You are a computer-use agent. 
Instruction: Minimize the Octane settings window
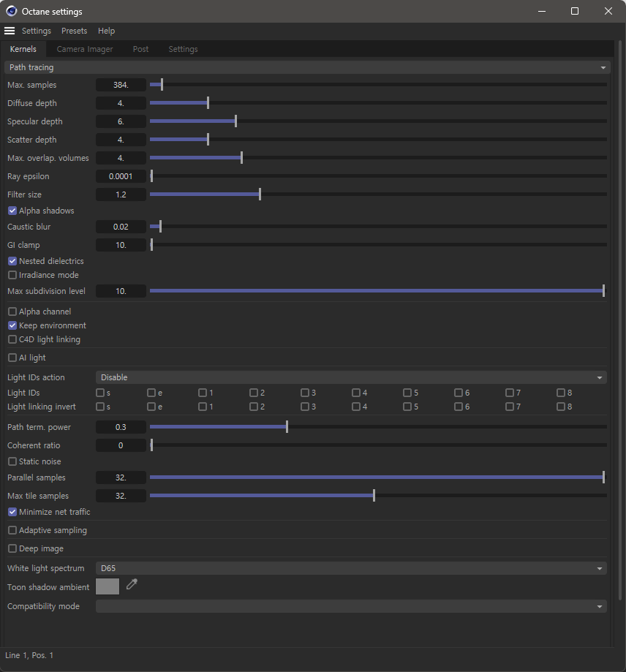[542, 11]
